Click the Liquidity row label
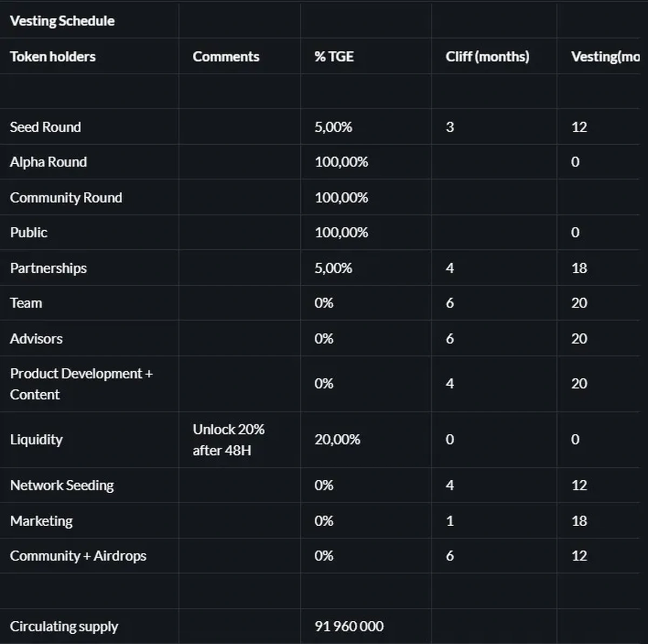648x644 pixels. point(36,440)
